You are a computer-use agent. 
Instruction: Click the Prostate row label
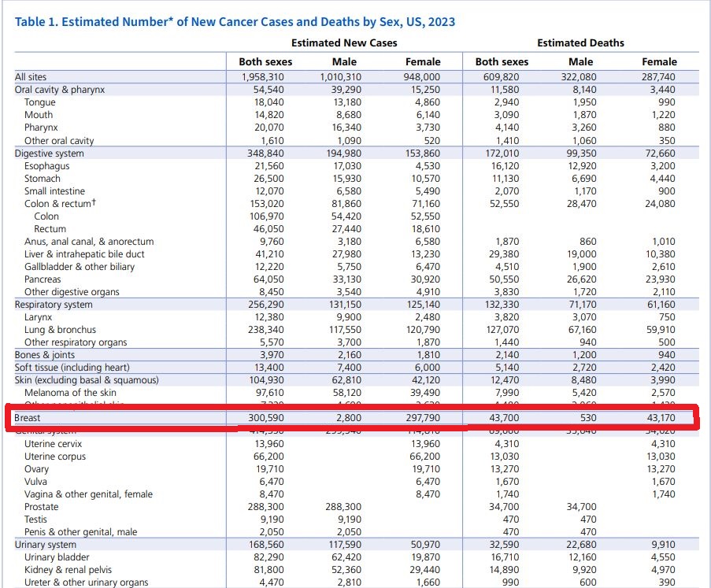pos(41,507)
